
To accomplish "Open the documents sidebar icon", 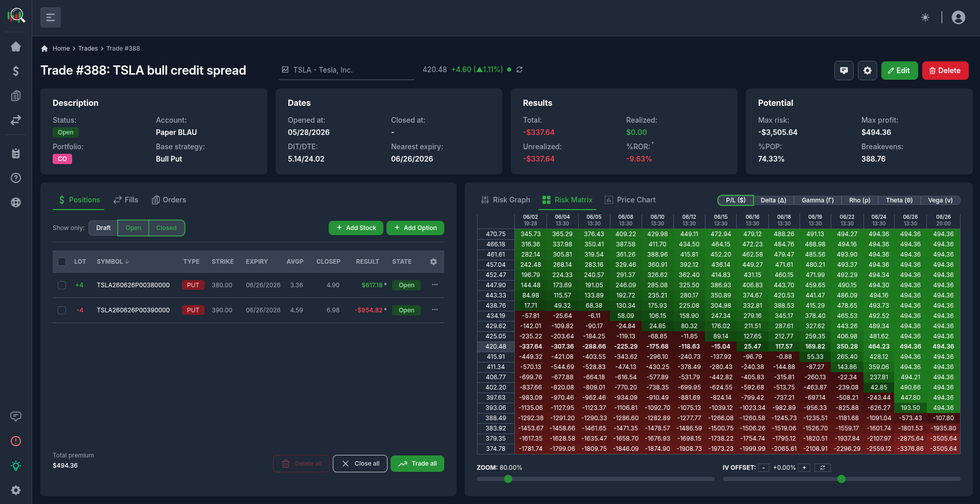I will pos(16,96).
